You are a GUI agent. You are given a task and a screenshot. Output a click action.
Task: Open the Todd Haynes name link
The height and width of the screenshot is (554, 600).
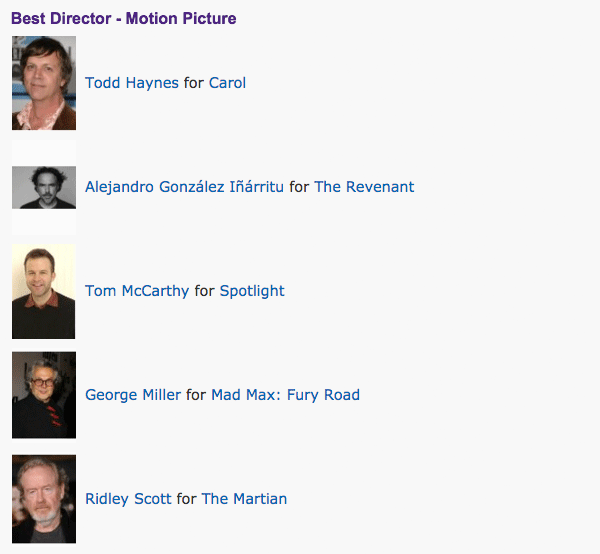tap(132, 83)
